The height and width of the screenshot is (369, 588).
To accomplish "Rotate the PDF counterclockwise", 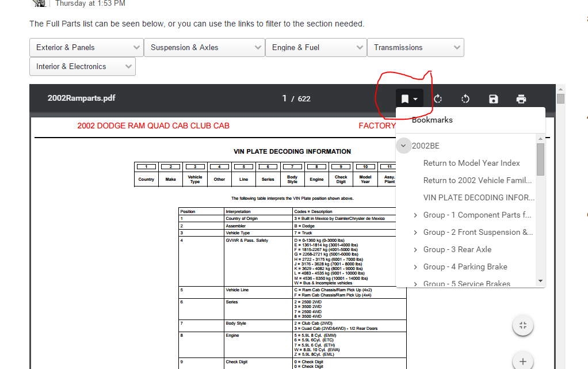I will click(x=465, y=98).
